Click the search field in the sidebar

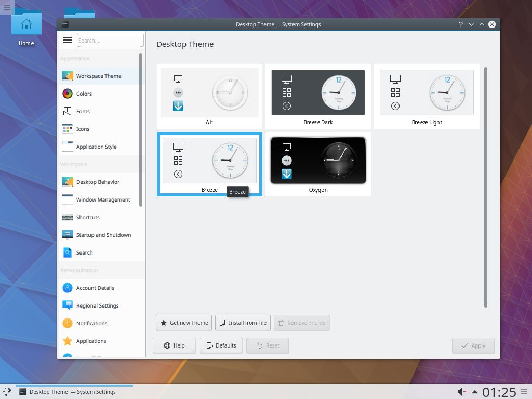point(110,40)
